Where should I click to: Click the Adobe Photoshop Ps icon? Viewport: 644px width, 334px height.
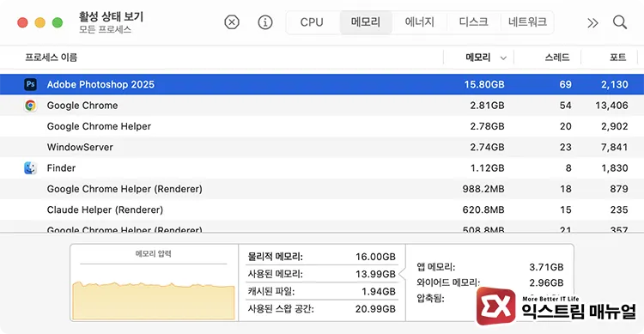[30, 84]
